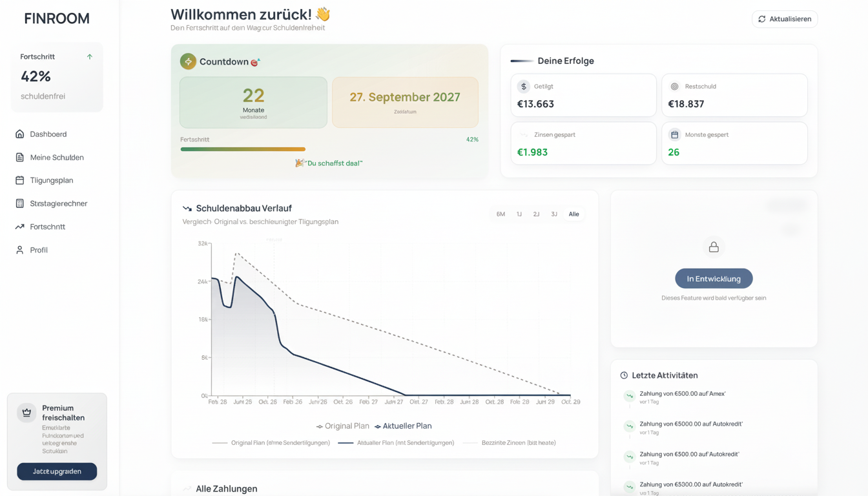Show the Alle time range
This screenshot has height=496, width=868.
click(x=573, y=214)
